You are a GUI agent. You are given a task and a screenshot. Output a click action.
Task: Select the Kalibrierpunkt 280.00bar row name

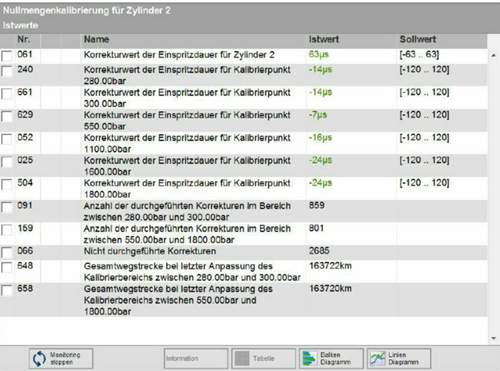187,75
